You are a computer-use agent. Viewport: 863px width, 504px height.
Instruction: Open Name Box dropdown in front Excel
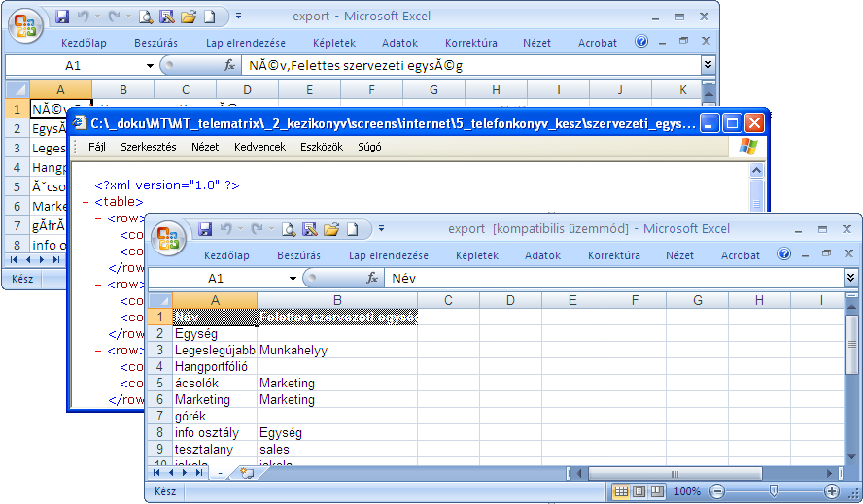293,279
